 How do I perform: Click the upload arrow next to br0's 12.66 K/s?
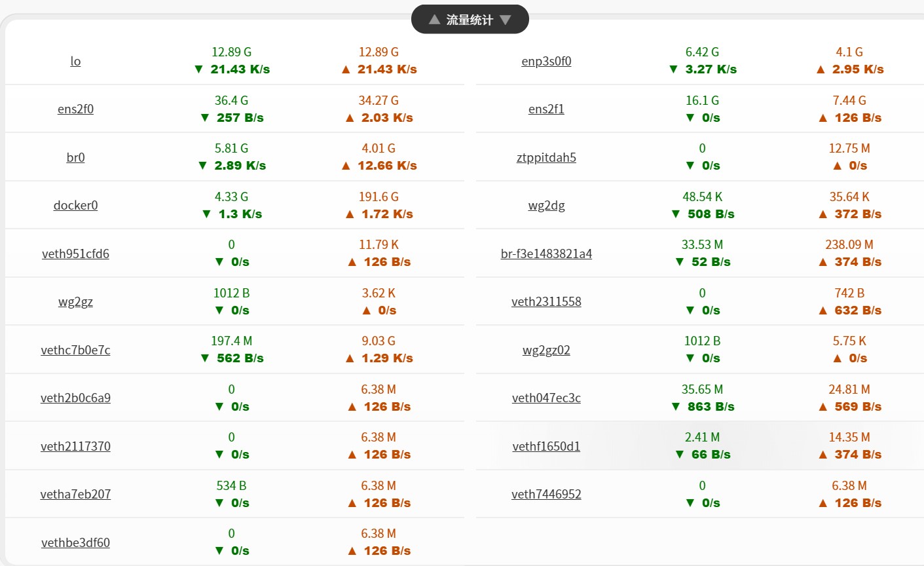pyautogui.click(x=345, y=166)
